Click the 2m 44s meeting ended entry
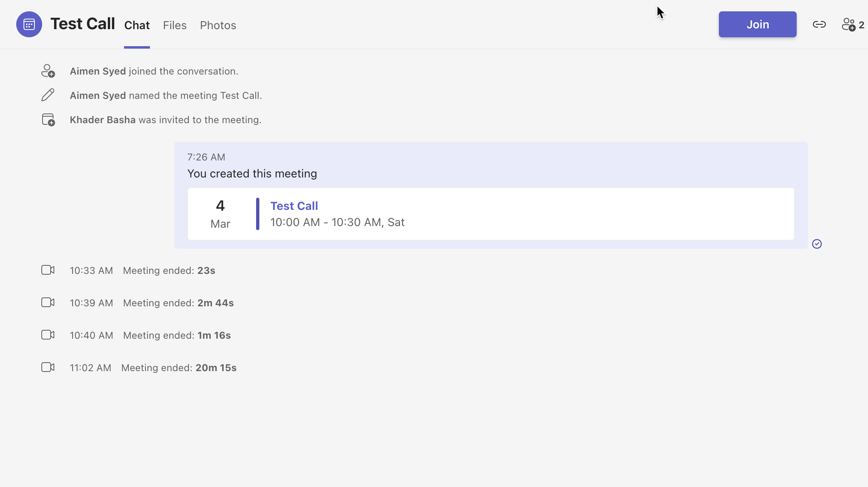The width and height of the screenshot is (868, 487). (x=178, y=303)
